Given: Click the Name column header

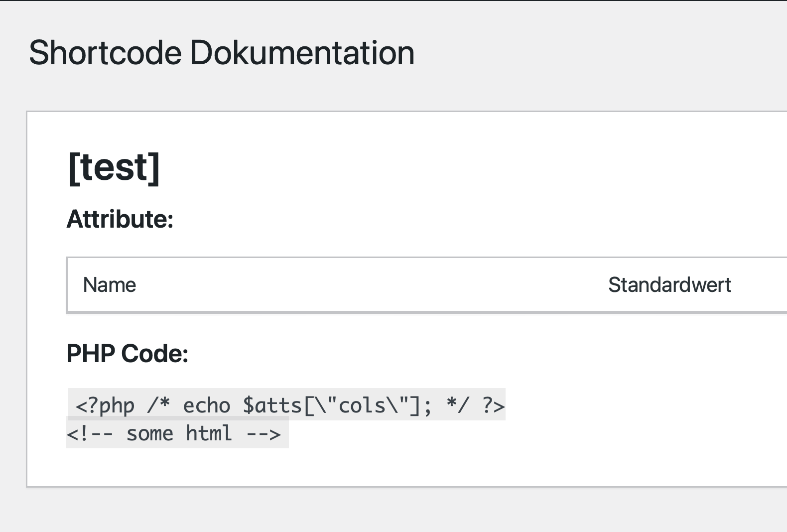Looking at the screenshot, I should (110, 285).
